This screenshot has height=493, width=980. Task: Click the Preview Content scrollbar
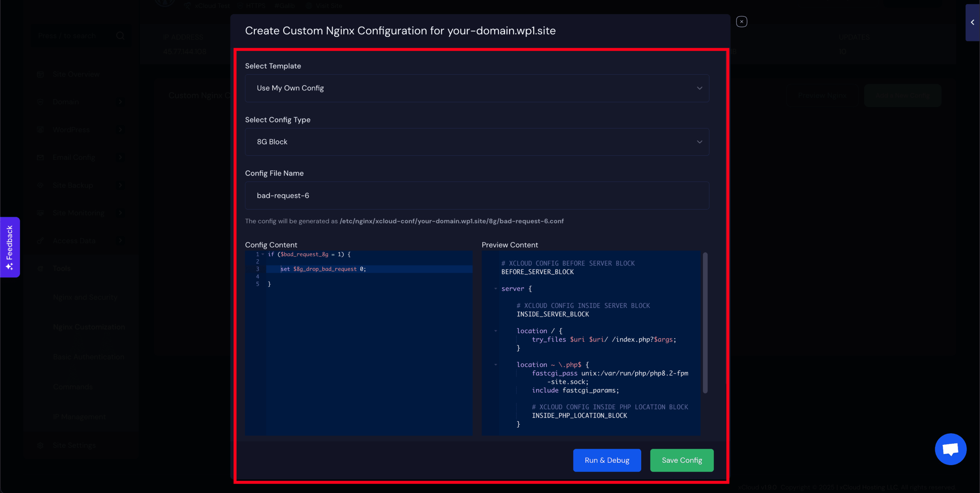[x=705, y=322]
